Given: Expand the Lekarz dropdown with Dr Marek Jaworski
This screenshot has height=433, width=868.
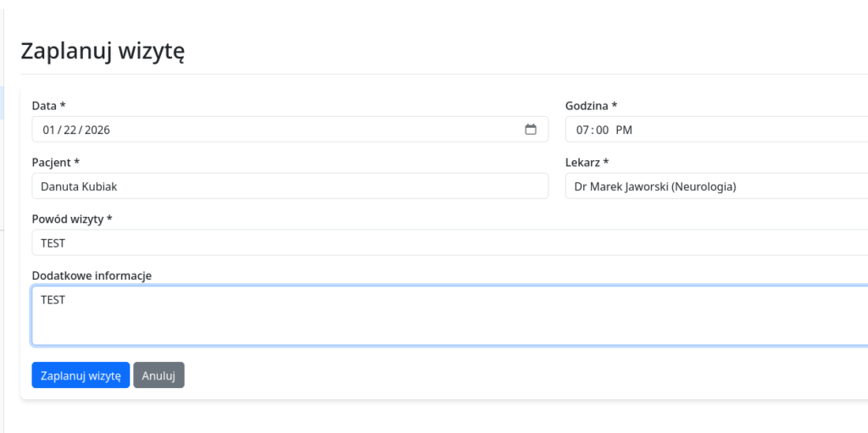Looking at the screenshot, I should 716,186.
